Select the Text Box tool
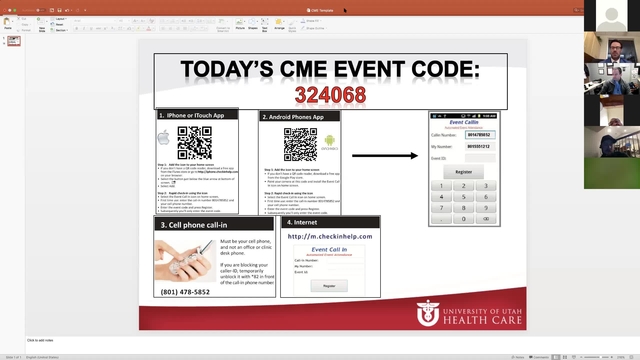Screen dimensions: 640x360 point(264,24)
